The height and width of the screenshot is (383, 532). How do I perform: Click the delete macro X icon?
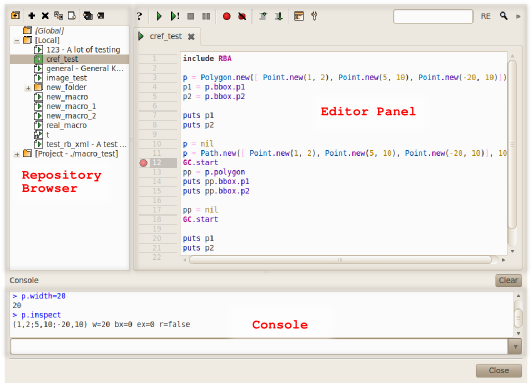[45, 16]
